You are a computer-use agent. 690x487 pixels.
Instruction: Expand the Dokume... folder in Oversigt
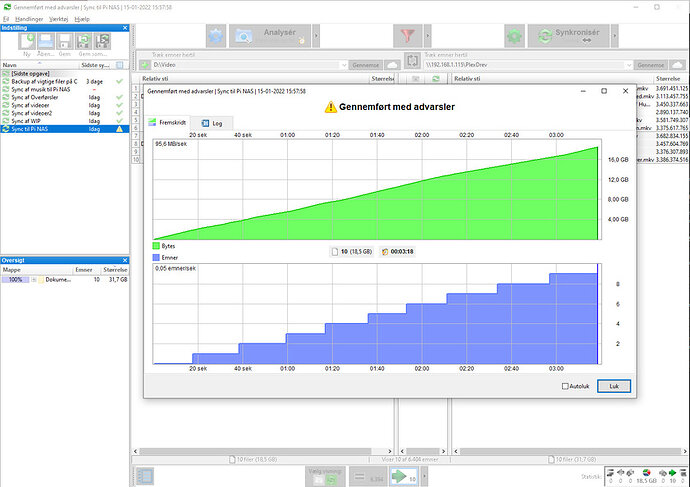point(33,280)
